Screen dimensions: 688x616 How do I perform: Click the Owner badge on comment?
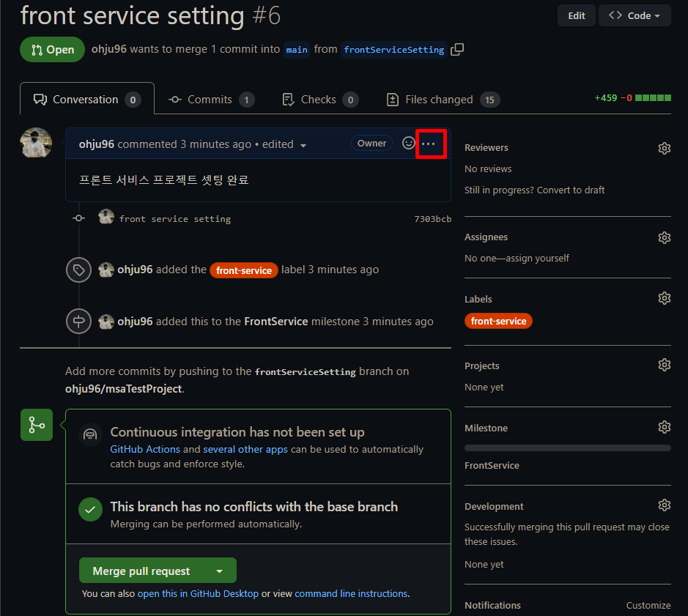click(x=371, y=144)
